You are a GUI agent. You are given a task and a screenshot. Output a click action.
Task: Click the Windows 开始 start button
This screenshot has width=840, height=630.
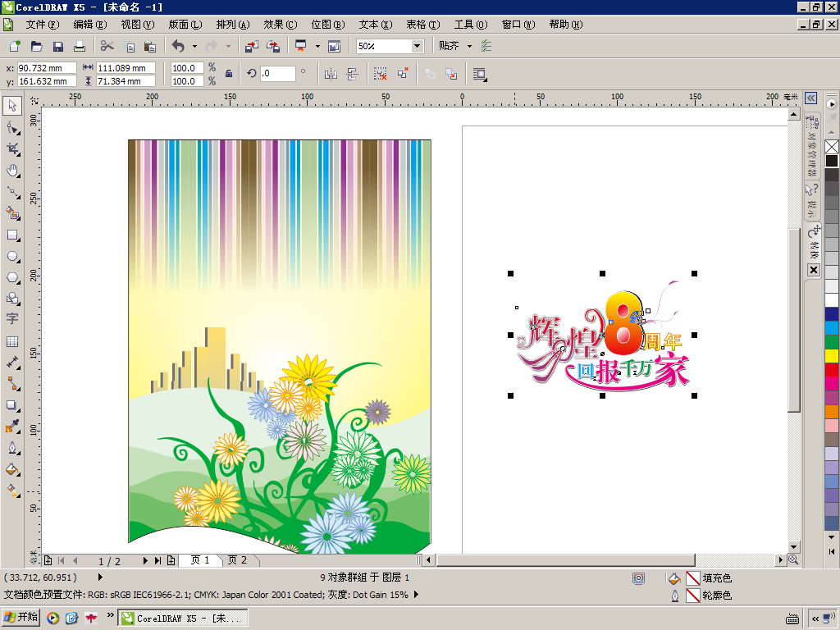click(21, 617)
